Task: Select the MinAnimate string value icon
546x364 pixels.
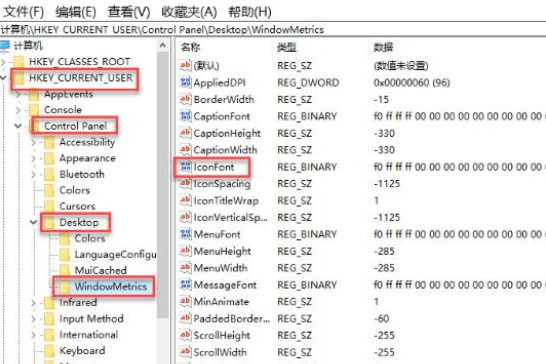Action: [185, 301]
